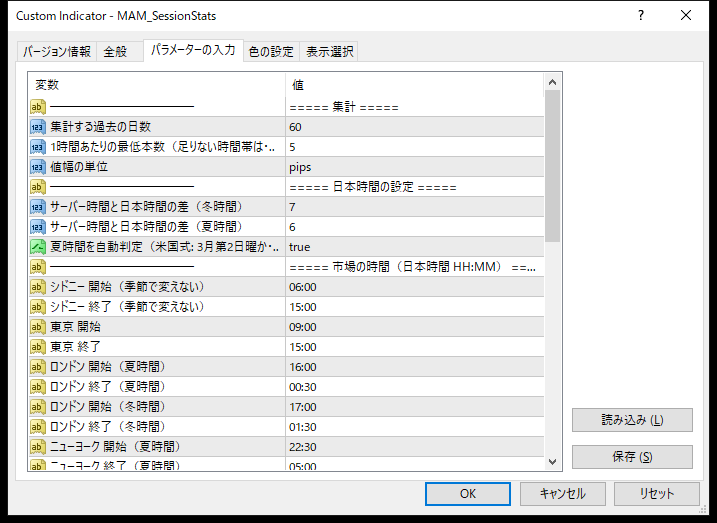Click the icon beside 東京 終了
This screenshot has height=523, width=717.
pos(38,347)
